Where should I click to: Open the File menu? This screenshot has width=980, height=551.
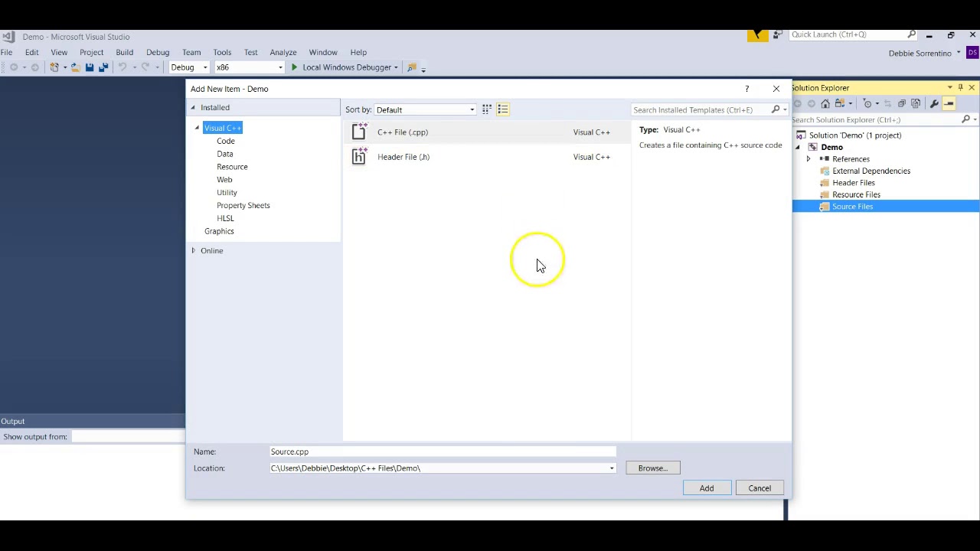(x=6, y=52)
